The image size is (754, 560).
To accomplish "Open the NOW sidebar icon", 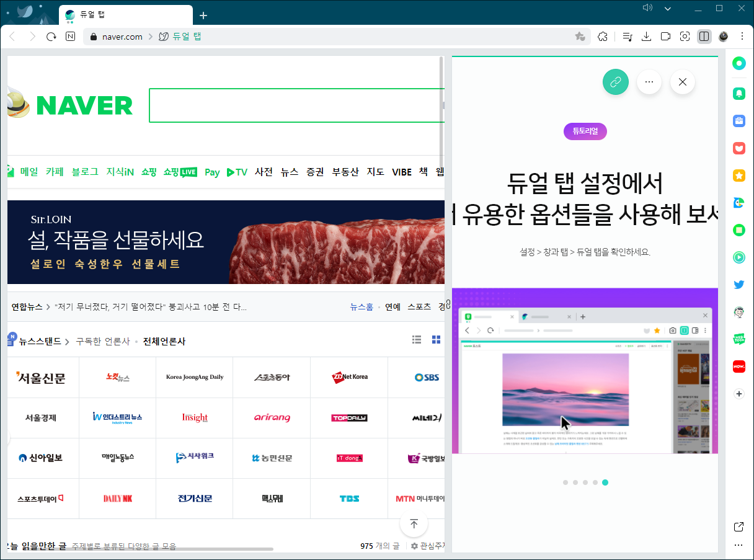I will coord(738,367).
